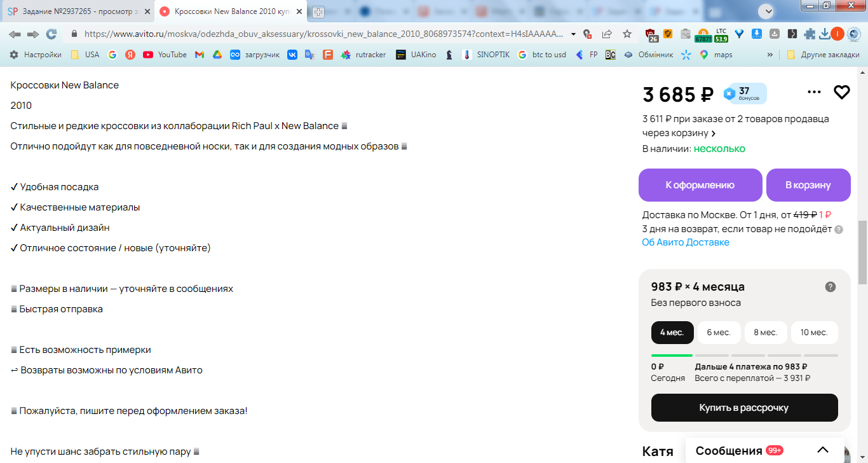Viewport: 868px width, 463px height.
Task: Open the Extensions puzzle piece menu
Action: [810, 34]
